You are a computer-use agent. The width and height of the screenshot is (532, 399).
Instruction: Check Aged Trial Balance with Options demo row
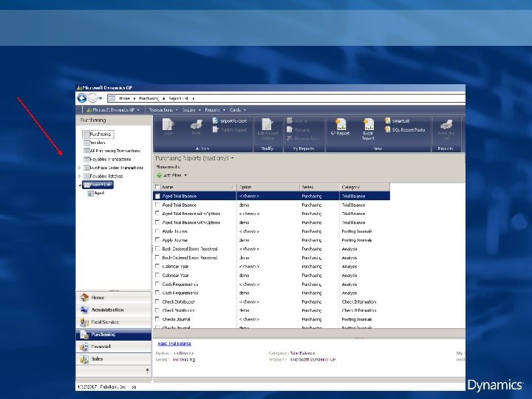click(x=157, y=222)
